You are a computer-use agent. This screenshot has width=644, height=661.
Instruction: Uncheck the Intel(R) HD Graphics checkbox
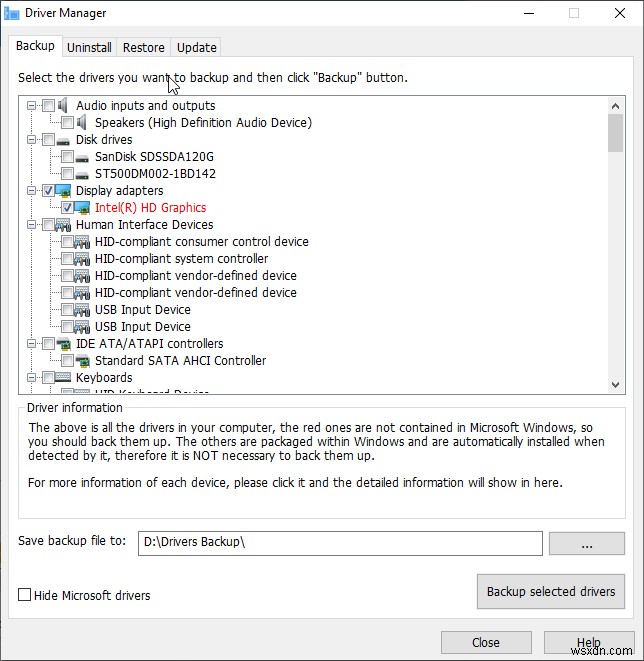point(67,207)
